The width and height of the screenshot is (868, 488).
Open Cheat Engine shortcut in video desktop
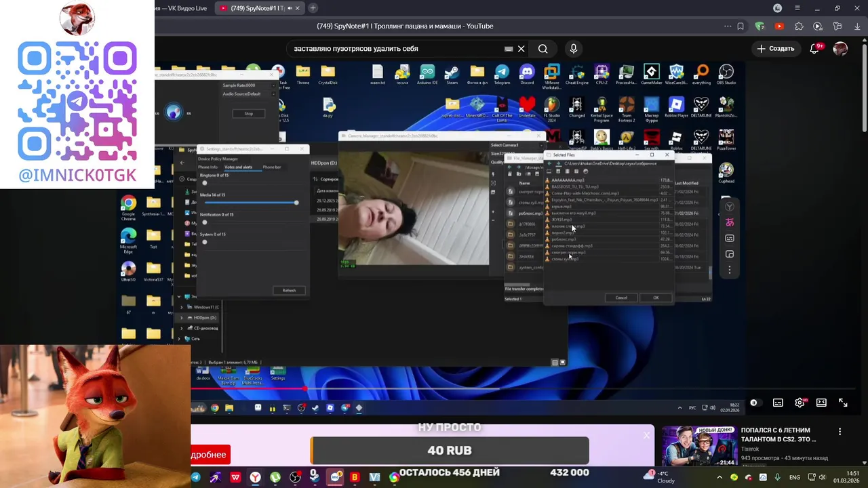577,75
